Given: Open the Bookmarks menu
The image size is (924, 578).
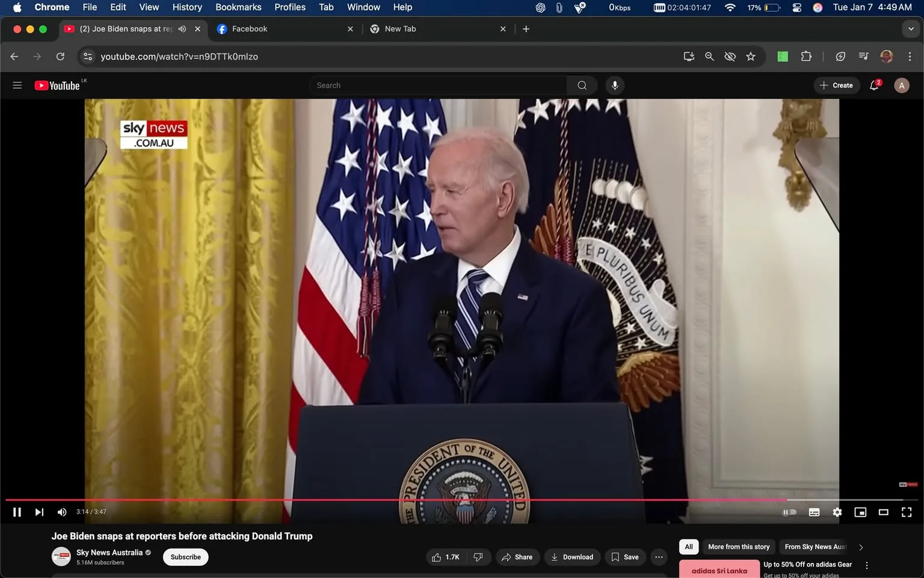Looking at the screenshot, I should click(238, 7).
